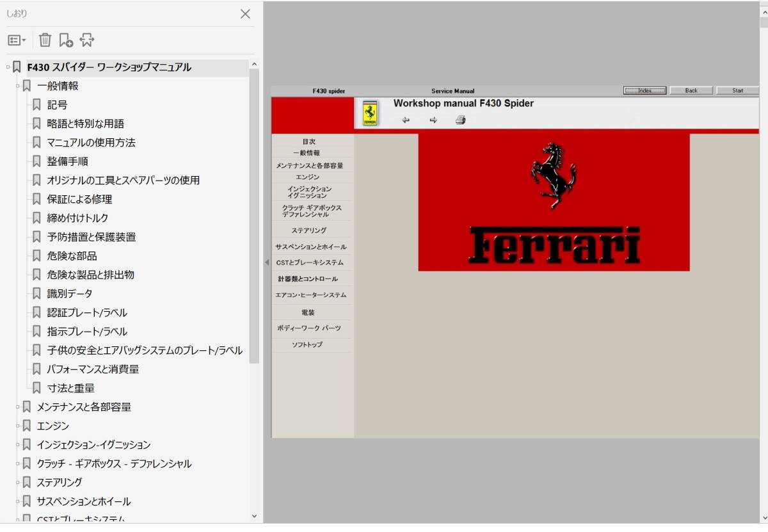Select インジェクション イグニッション in side menu
The image size is (768, 532).
click(x=310, y=192)
